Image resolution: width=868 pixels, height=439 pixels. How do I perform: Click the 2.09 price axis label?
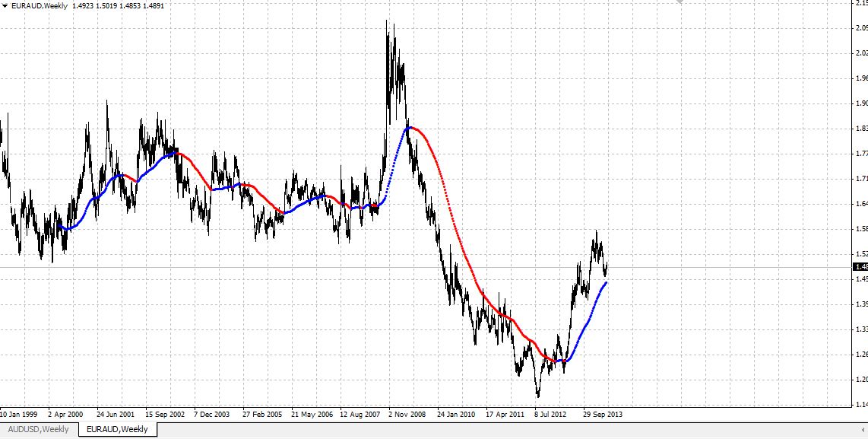pos(861,27)
